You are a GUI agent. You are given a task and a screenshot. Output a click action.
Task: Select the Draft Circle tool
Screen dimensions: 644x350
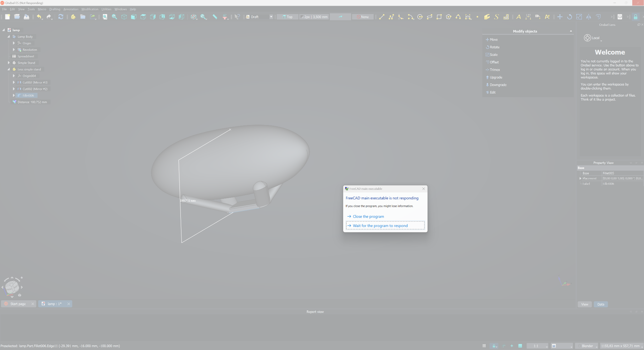[420, 17]
